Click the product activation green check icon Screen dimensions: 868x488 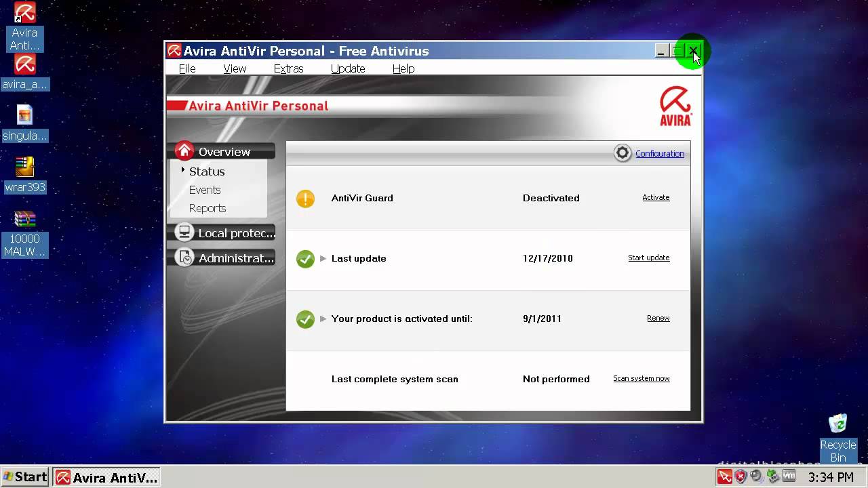[x=305, y=319]
